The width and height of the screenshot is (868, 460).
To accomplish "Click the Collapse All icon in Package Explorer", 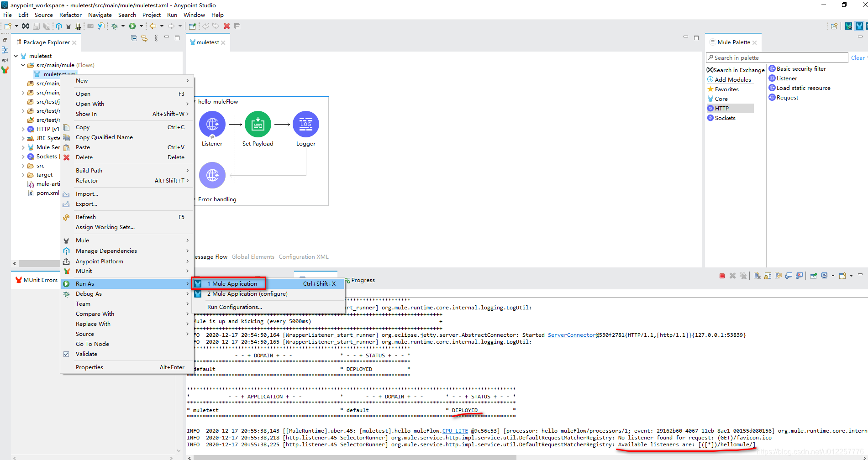I will click(134, 38).
